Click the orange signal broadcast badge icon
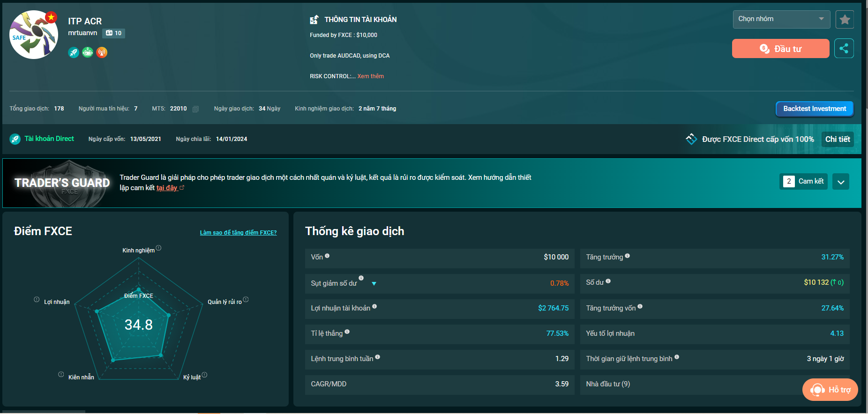The image size is (868, 414). click(102, 52)
